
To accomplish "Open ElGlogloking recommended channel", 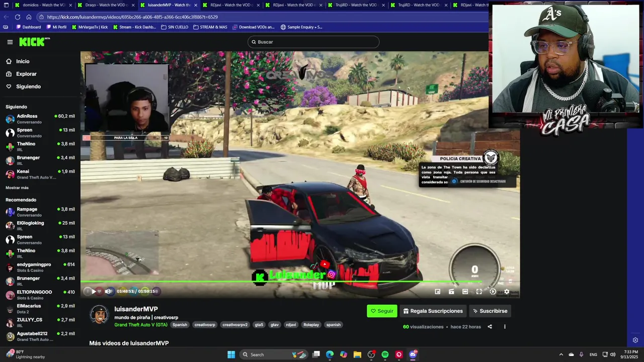I will click(40, 225).
